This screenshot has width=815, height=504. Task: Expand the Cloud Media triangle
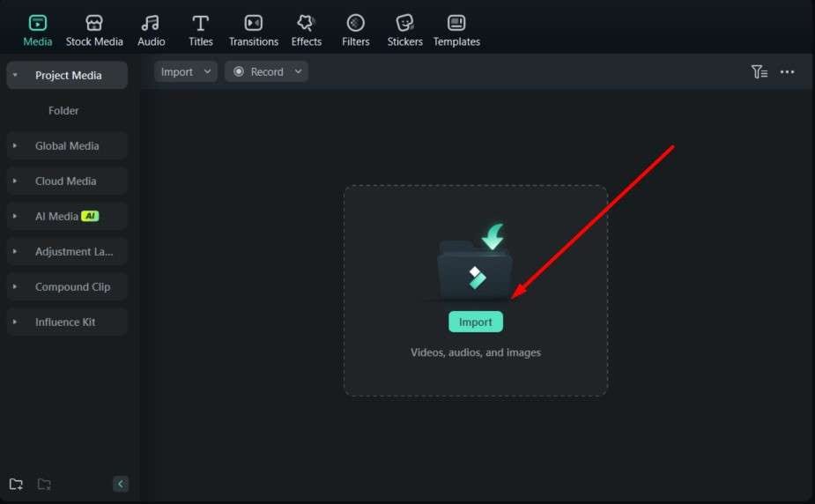[x=15, y=181]
